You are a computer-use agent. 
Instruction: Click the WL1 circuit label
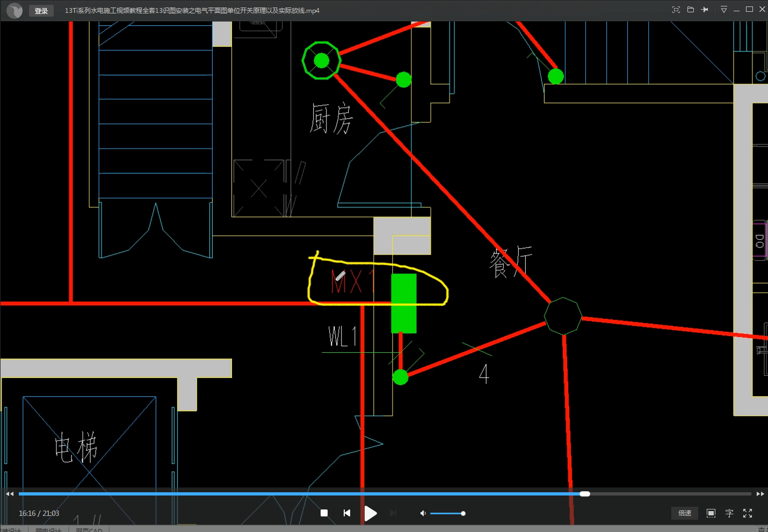pyautogui.click(x=343, y=337)
